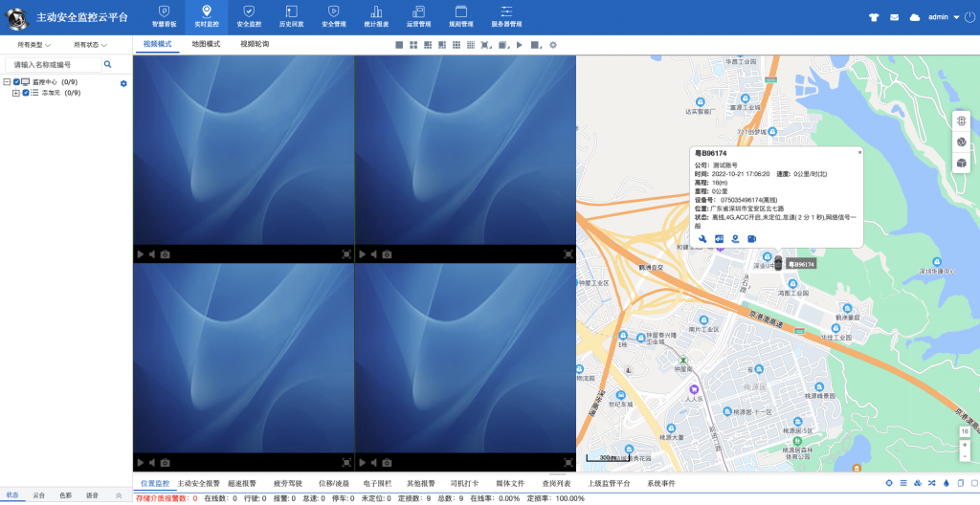Image resolution: width=980 pixels, height=505 pixels.
Task: Select the 超速报警 bottom tab
Action: 242,483
